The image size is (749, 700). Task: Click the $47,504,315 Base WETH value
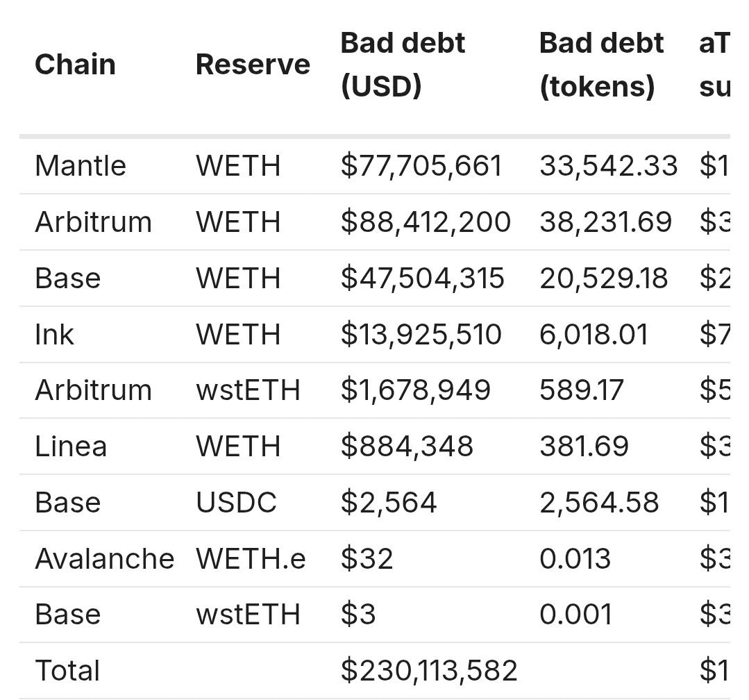point(422,278)
